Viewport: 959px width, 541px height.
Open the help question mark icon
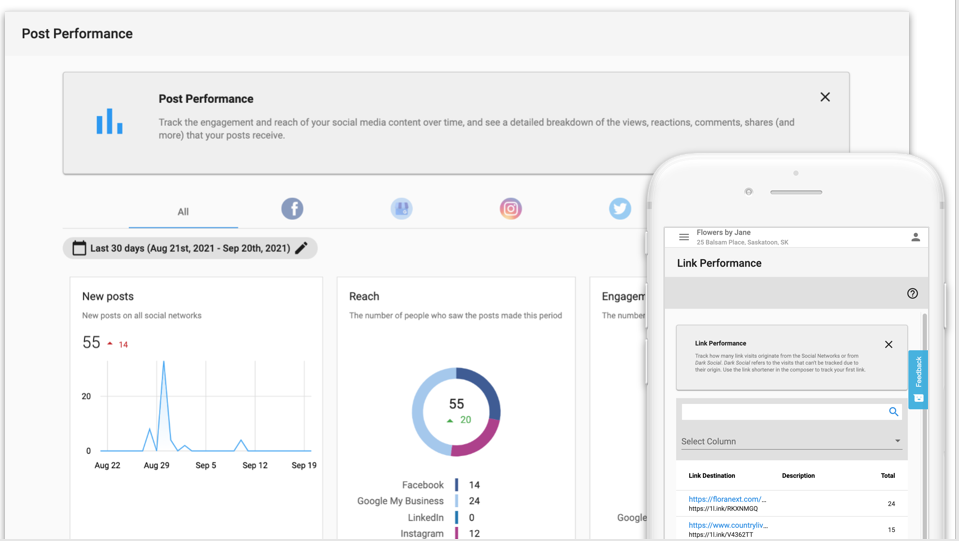coord(913,293)
